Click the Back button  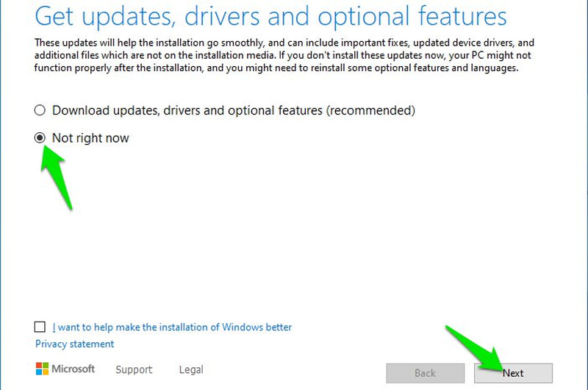[x=426, y=373]
